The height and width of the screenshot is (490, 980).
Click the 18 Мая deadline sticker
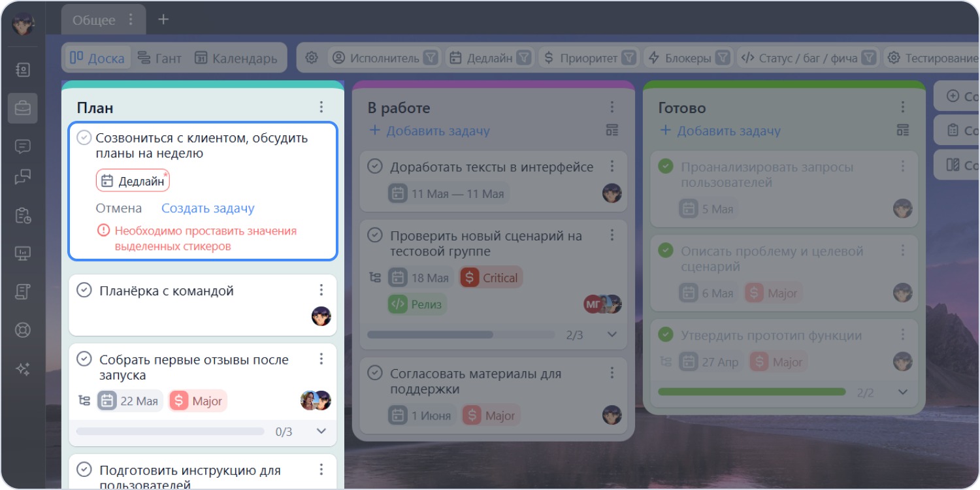[x=421, y=278]
